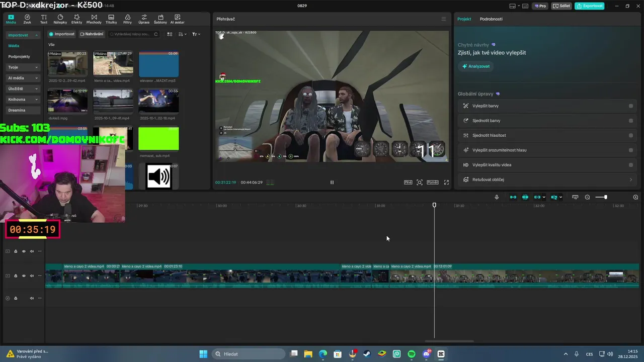This screenshot has height=362, width=644.
Task: Open the Úprava adjustment panel
Action: (144, 19)
